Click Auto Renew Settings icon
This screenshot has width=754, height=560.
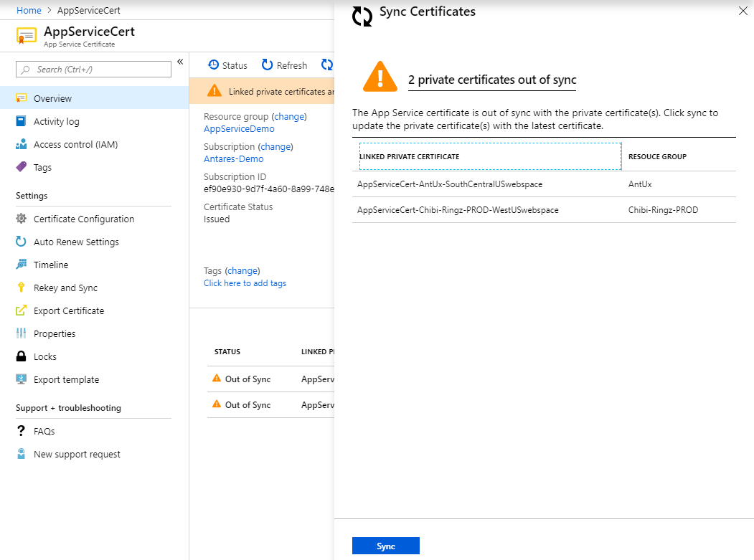coord(21,242)
